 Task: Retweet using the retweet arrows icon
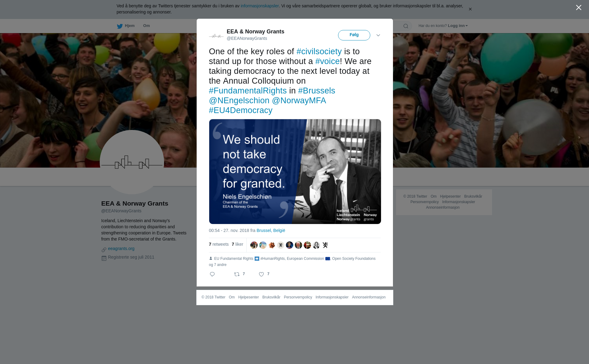(237, 274)
